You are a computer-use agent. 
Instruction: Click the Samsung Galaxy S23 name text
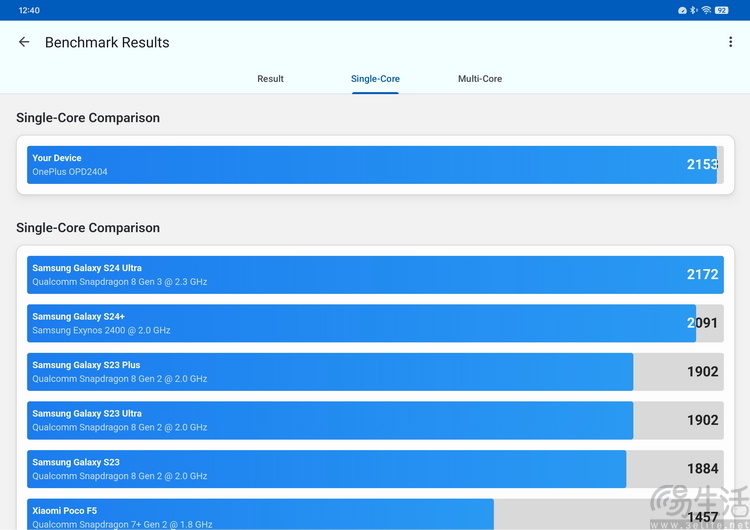click(76, 462)
